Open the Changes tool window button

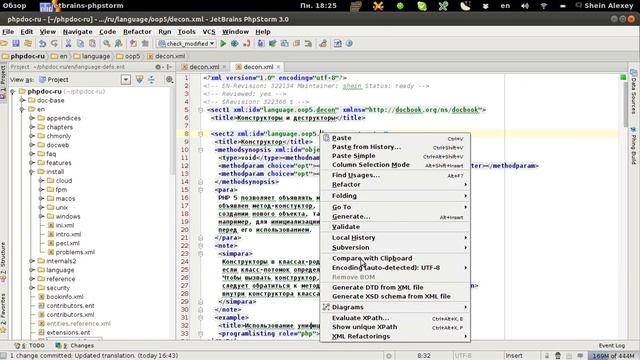click(75, 345)
